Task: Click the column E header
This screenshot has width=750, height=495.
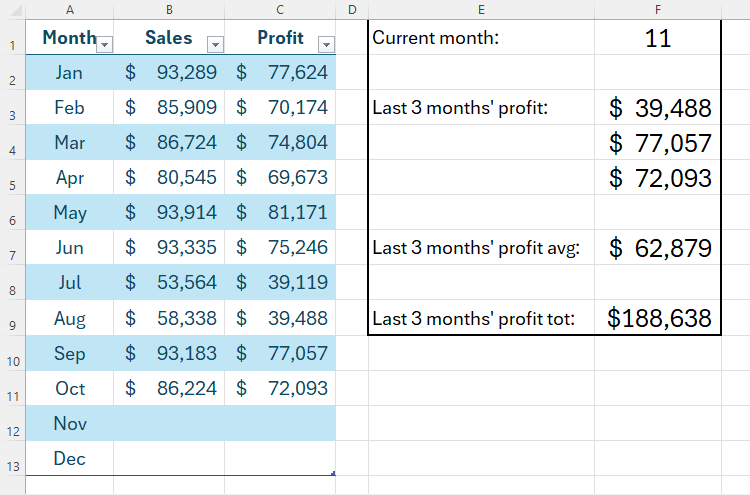Action: pyautogui.click(x=481, y=10)
